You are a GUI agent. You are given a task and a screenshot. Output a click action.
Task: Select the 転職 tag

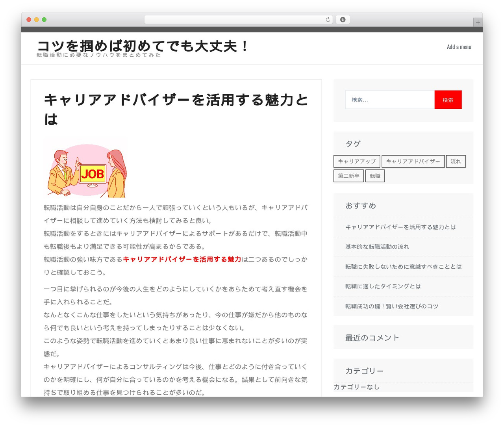pos(375,176)
